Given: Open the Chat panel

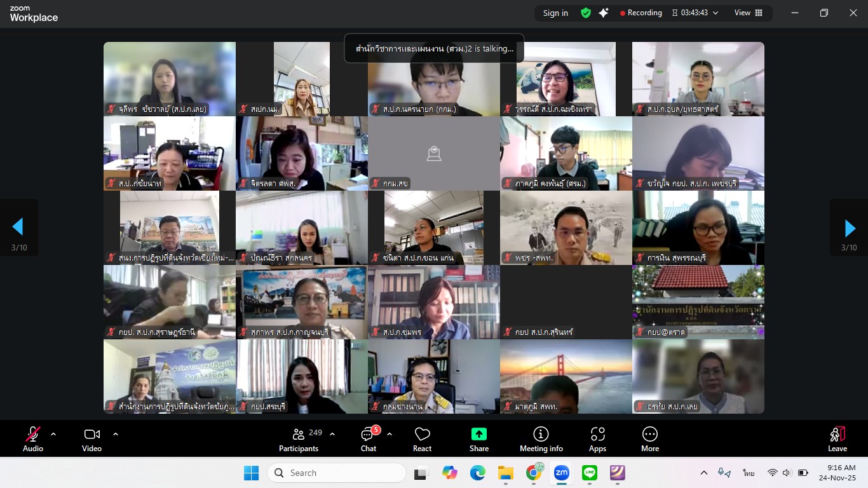Looking at the screenshot, I should pyautogui.click(x=369, y=440).
